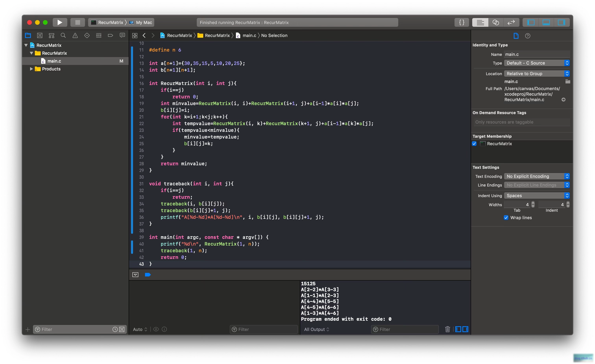595x364 pixels.
Task: Open the report navigator
Action: [x=122, y=35]
